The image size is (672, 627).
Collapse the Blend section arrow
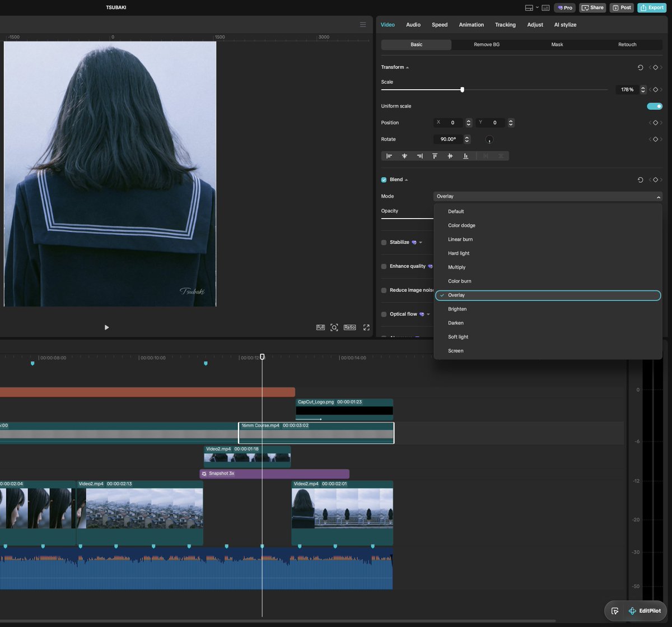coord(407,180)
